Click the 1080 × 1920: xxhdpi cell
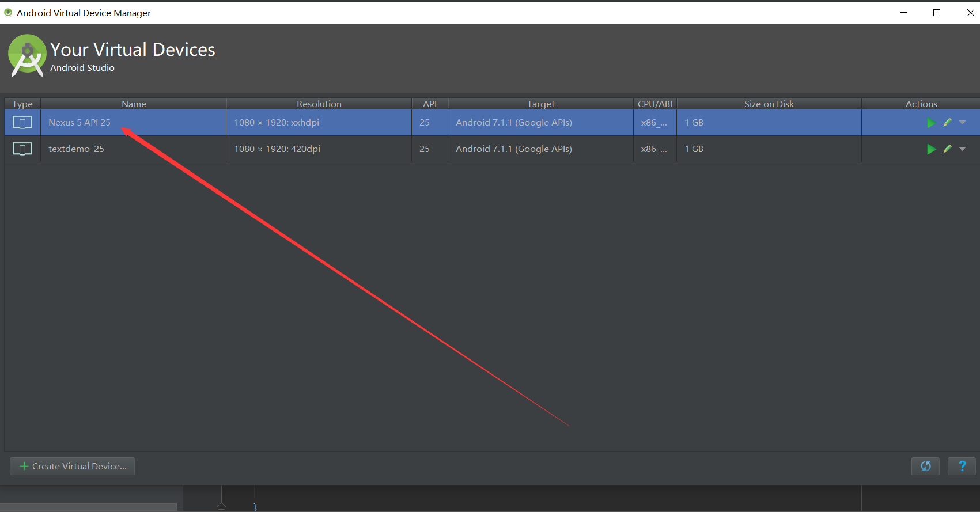The height and width of the screenshot is (512, 980). click(319, 123)
